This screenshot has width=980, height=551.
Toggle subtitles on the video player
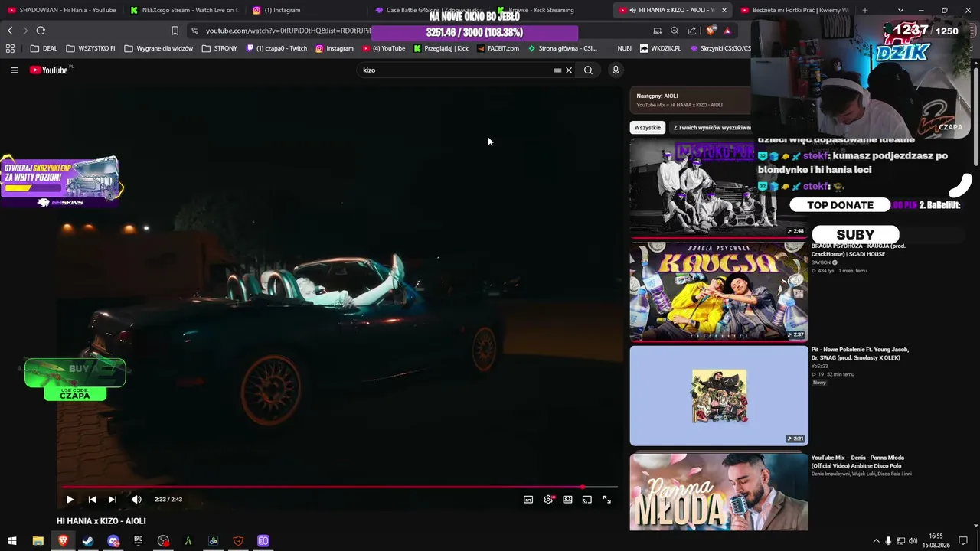[528, 500]
